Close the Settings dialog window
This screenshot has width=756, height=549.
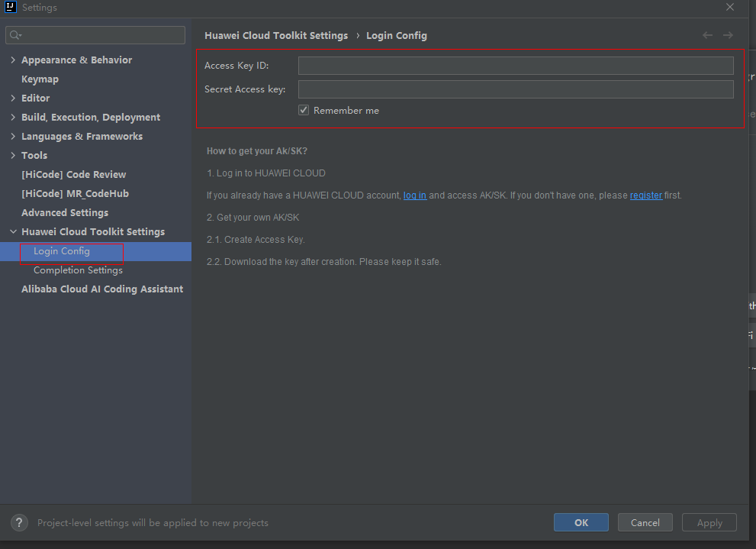pyautogui.click(x=730, y=7)
